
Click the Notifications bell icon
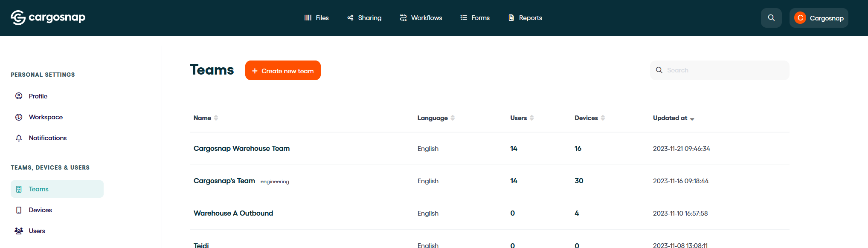(x=19, y=138)
